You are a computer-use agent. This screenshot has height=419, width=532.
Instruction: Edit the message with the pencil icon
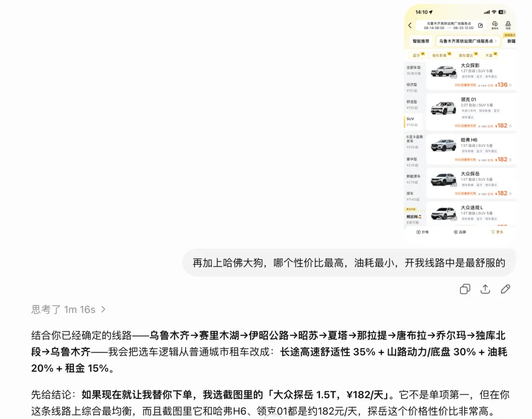click(x=505, y=289)
